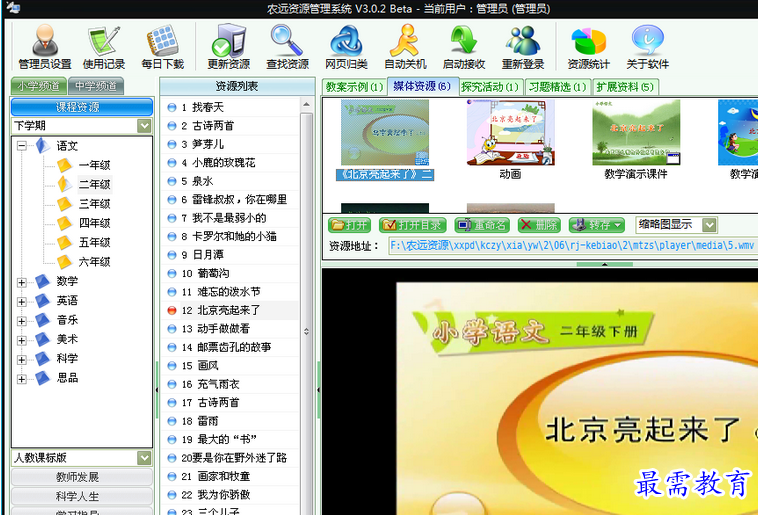Viewport: 758px width, 515px height.
Task: Click left panel splitter collapse arrow
Action: tap(157, 389)
